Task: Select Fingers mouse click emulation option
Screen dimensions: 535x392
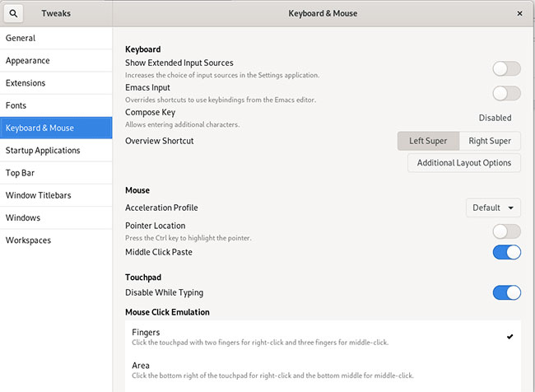Action: coord(323,337)
